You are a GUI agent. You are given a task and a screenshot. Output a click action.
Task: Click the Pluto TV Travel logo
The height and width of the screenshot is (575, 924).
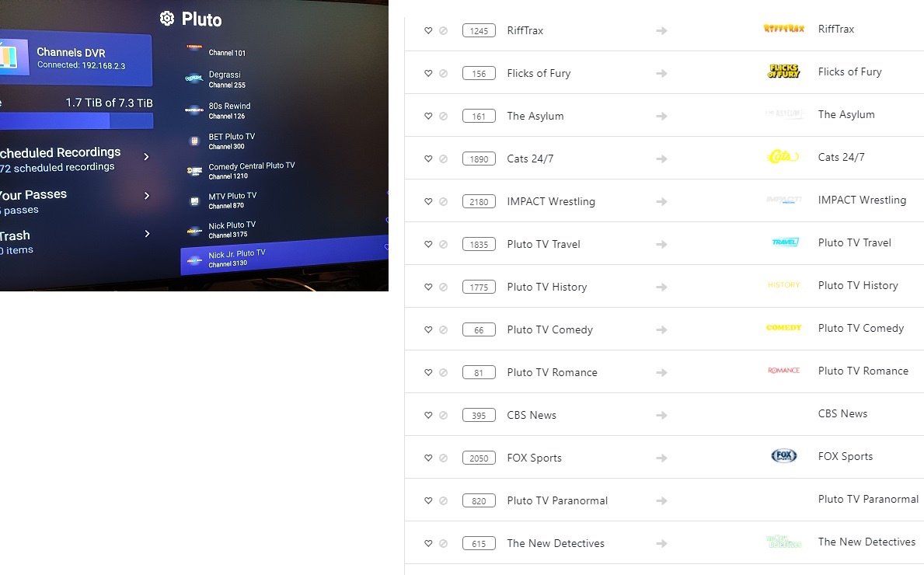point(785,242)
